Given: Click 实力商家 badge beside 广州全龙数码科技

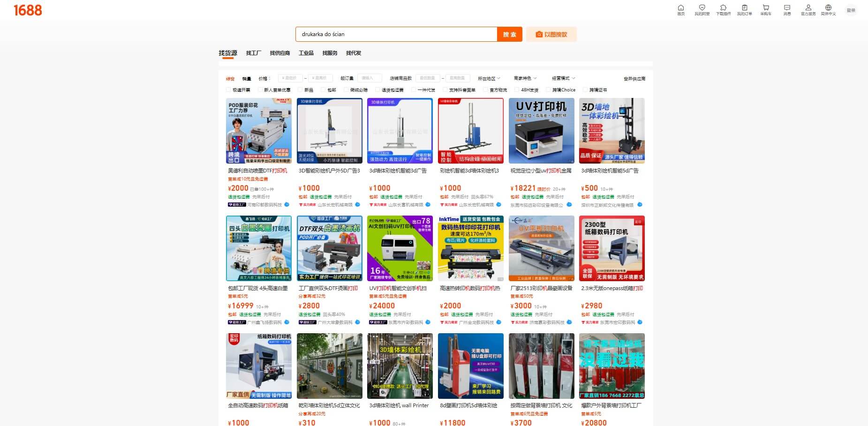Looking at the screenshot, I should pos(449,322).
